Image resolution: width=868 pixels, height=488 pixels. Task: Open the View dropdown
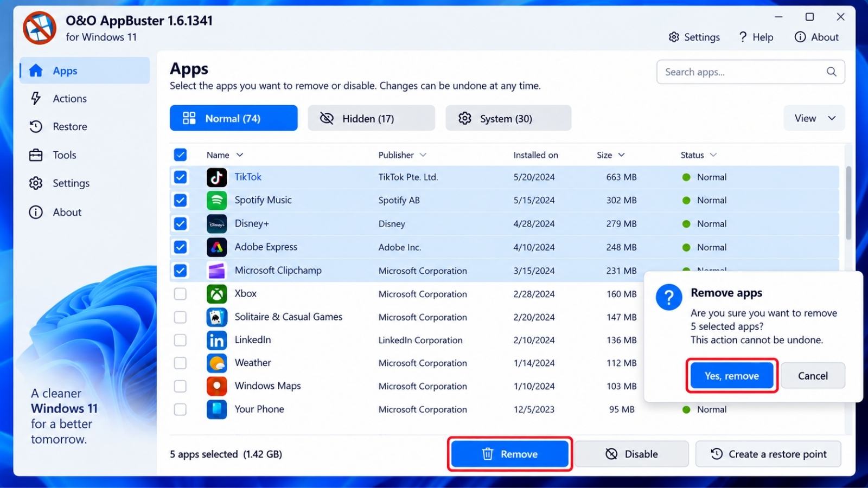(814, 118)
